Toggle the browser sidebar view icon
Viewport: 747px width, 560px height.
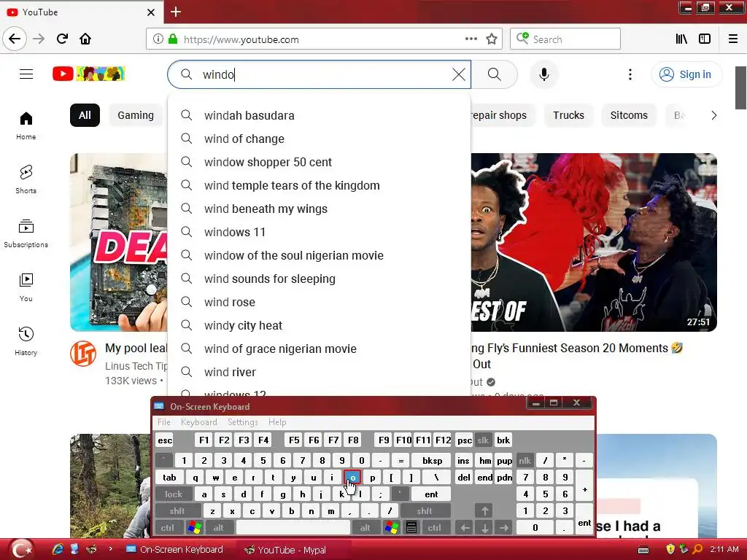pyautogui.click(x=705, y=39)
